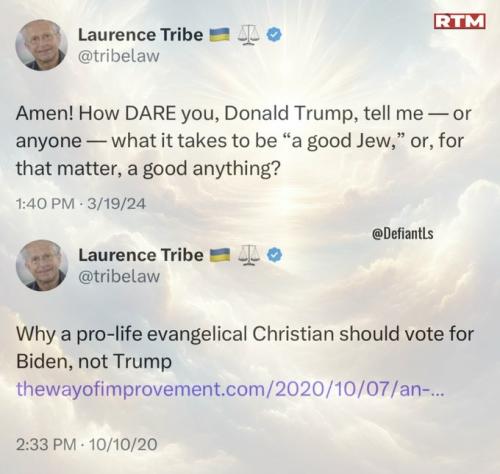
Task: Open profile photo on the 3/19/24 tweet
Action: (x=42, y=45)
